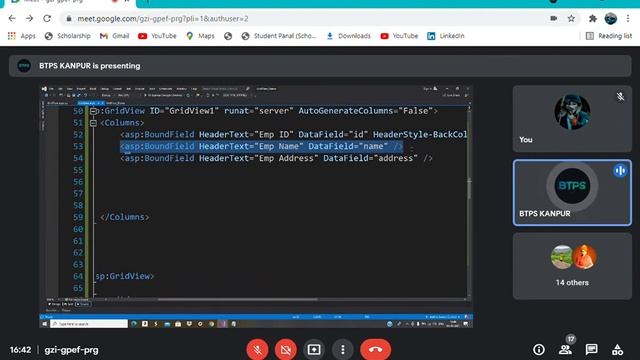Click the clock showing 16:42
This screenshot has height=360, width=640.
coord(20,350)
